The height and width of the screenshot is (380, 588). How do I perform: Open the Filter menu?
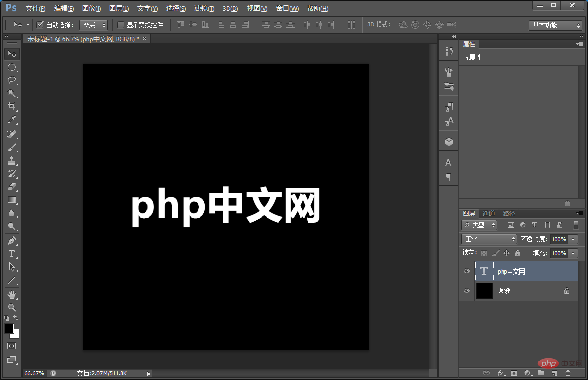coord(205,8)
